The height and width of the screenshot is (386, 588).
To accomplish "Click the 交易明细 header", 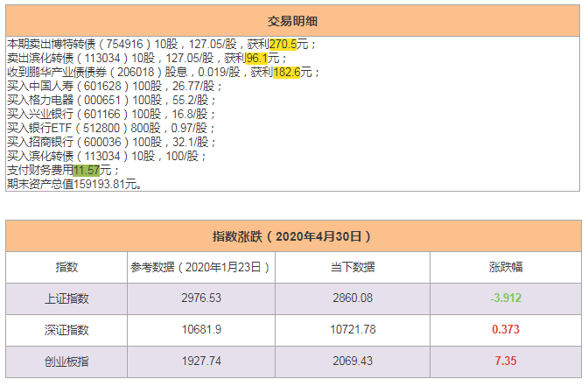I will 292,21.
